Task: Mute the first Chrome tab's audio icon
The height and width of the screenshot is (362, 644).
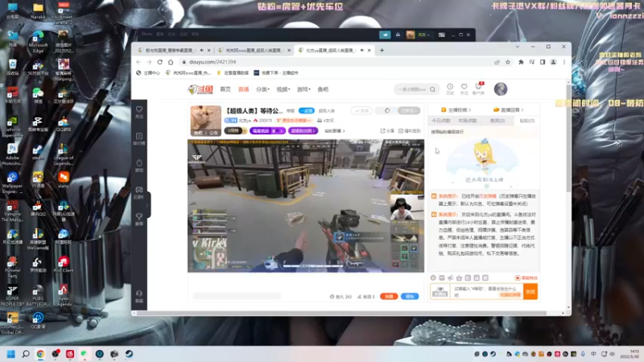Action: (202, 51)
